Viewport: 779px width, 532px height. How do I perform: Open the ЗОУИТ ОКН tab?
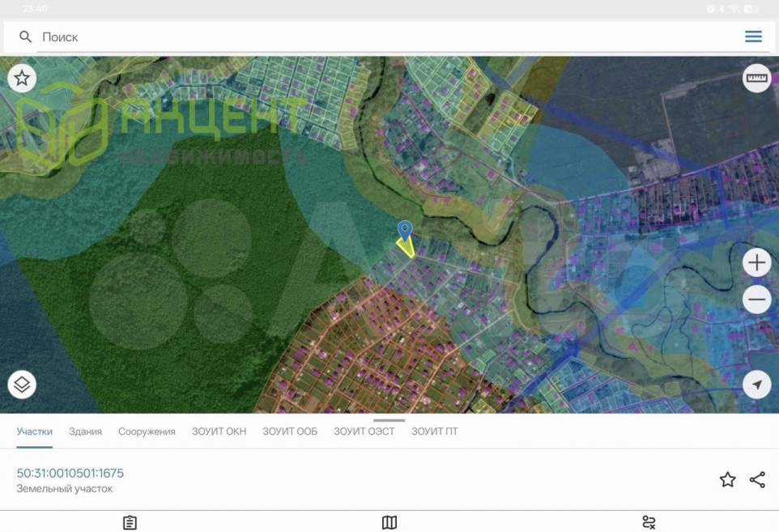(219, 432)
